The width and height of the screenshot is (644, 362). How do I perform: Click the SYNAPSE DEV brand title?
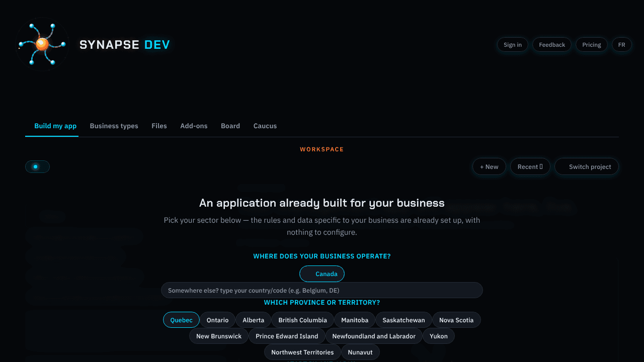click(125, 45)
